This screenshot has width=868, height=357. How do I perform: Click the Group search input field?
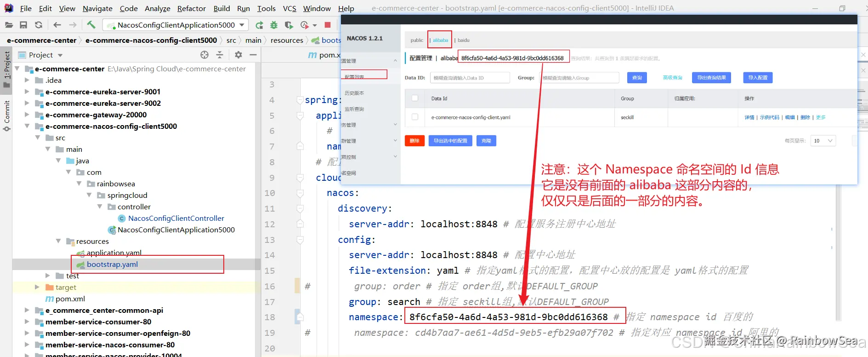(579, 78)
